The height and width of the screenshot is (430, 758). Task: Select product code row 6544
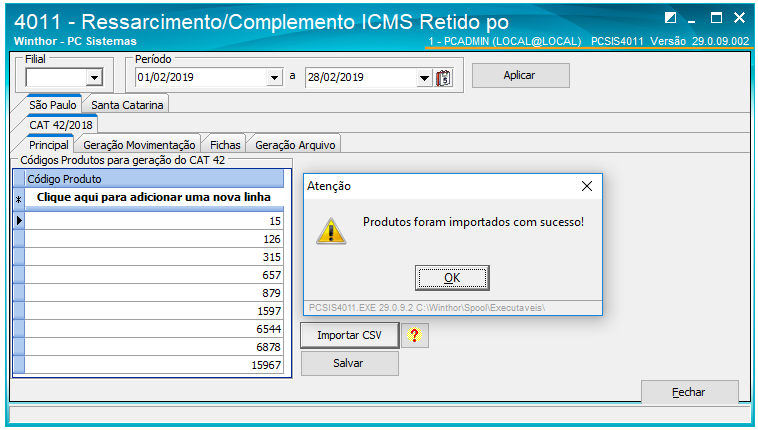pos(154,329)
